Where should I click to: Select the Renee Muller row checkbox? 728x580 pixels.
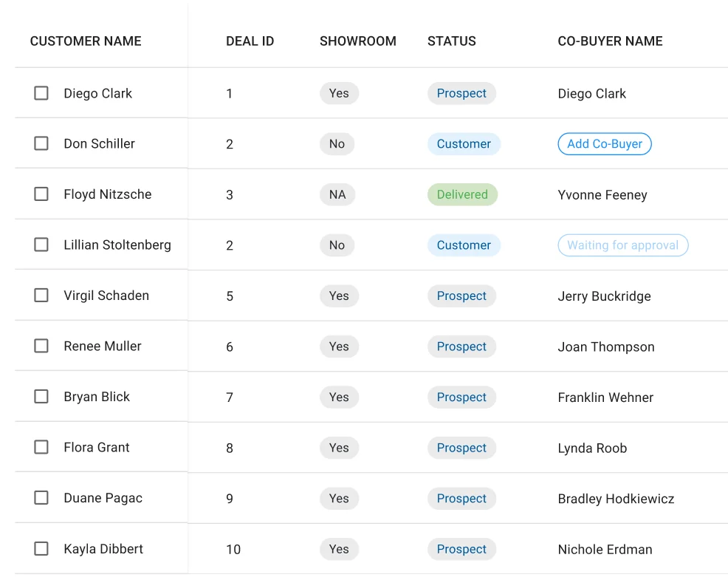pyautogui.click(x=41, y=346)
